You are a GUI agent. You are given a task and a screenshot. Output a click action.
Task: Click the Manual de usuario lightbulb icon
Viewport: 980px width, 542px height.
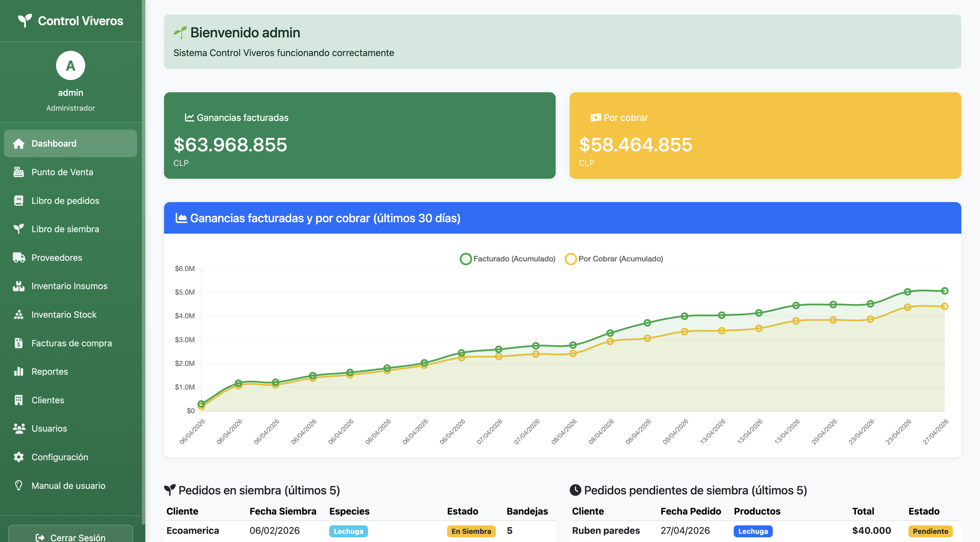19,486
